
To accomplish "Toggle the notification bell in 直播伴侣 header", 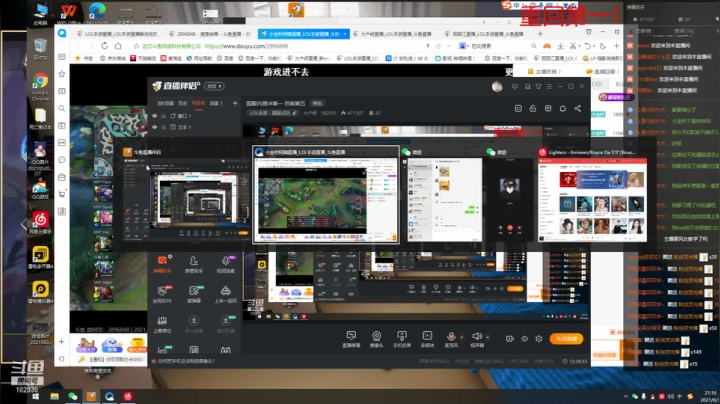I will (x=562, y=108).
